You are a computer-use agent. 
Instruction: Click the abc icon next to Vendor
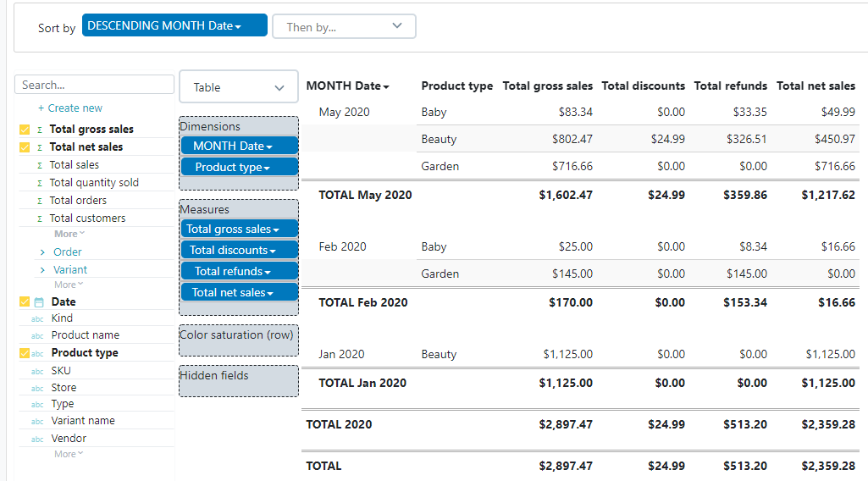(x=37, y=440)
